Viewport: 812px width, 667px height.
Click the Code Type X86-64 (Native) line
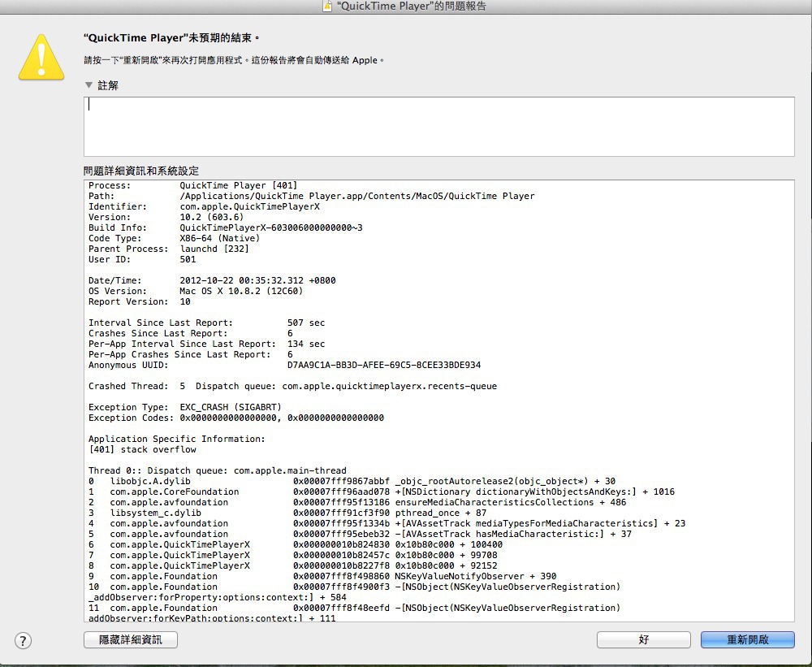pyautogui.click(x=174, y=238)
